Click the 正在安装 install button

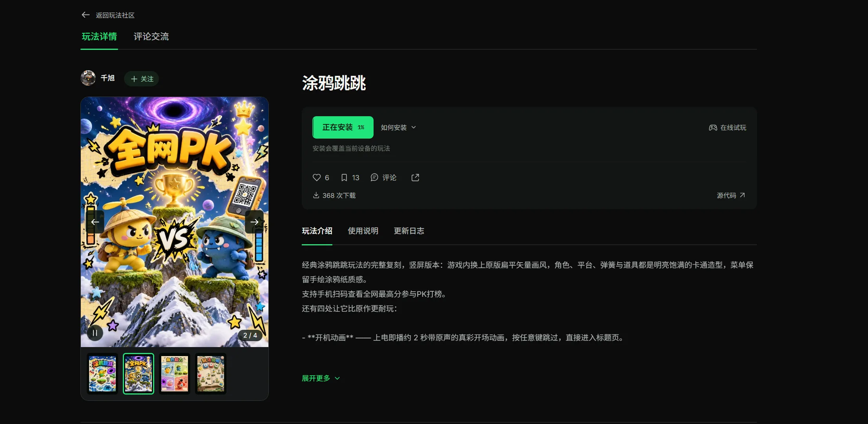coord(343,127)
